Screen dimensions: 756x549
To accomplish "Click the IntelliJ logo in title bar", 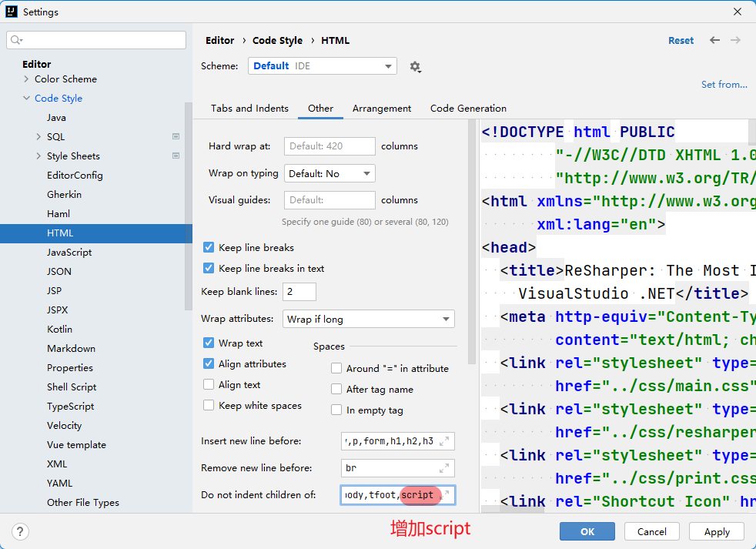I will [x=12, y=12].
